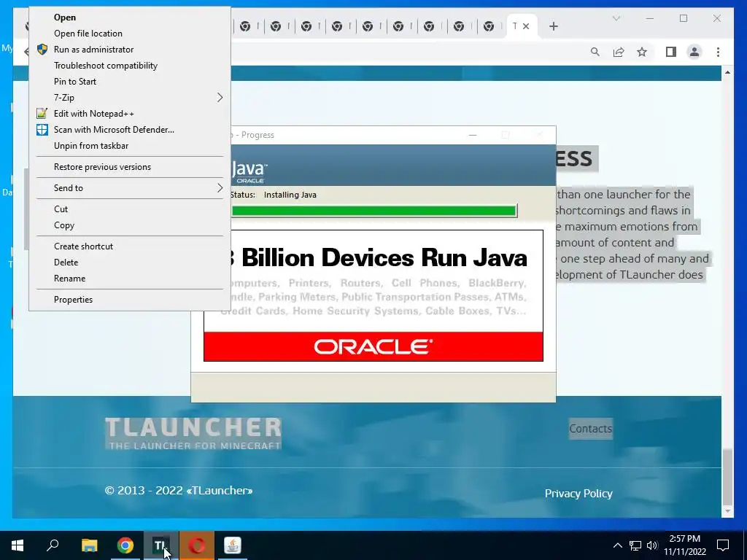Switch to the Chrome tab left of active tab

tap(489, 27)
